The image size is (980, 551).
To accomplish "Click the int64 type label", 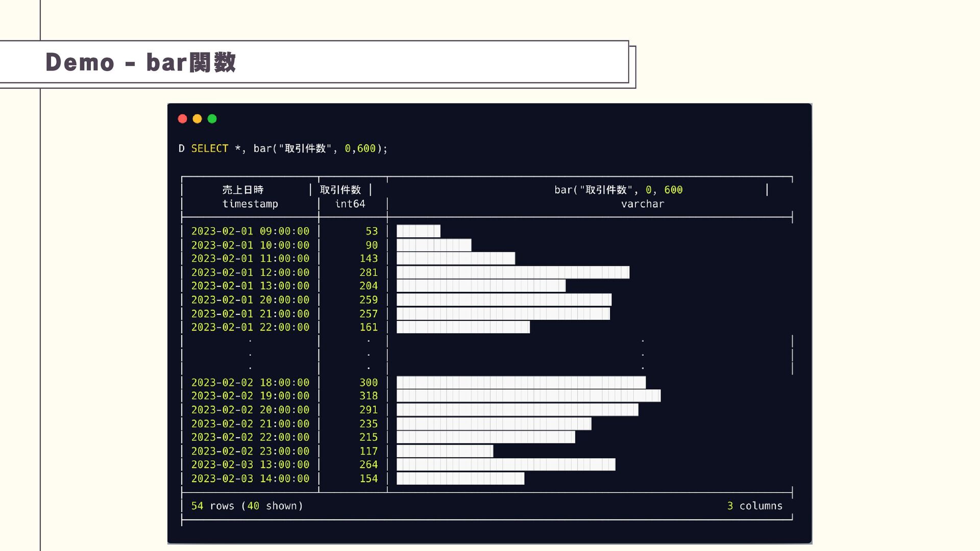I will pyautogui.click(x=350, y=204).
